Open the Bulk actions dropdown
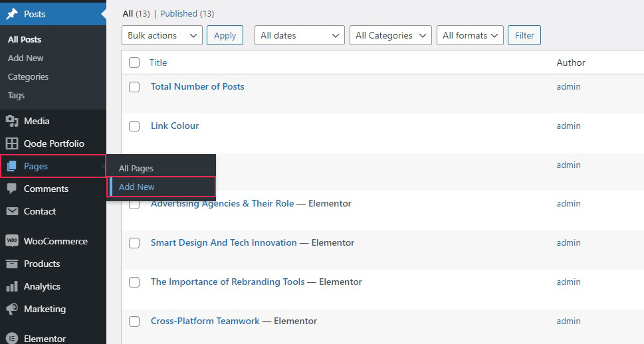Viewport: 644px width, 344px height. coord(162,35)
